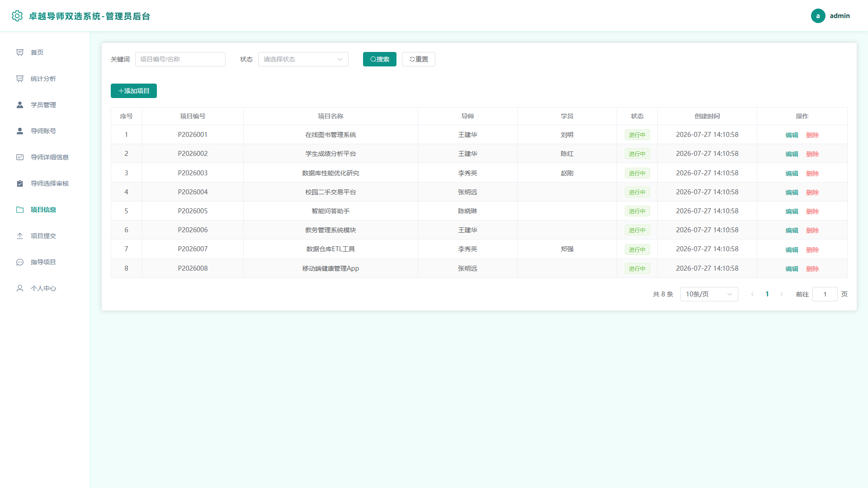868x488 pixels.
Task: Select the 指导项目 chat bubble icon
Action: pos(20,262)
